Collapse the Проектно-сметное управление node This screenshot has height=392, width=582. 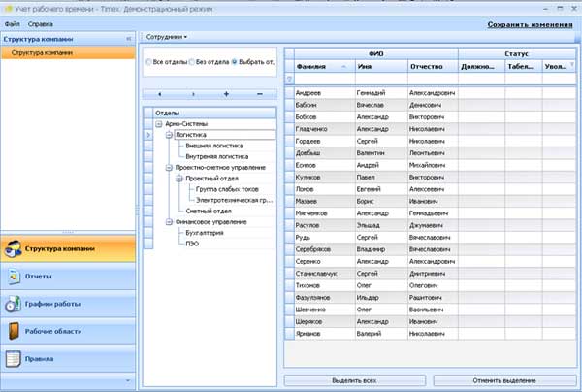tap(169, 168)
